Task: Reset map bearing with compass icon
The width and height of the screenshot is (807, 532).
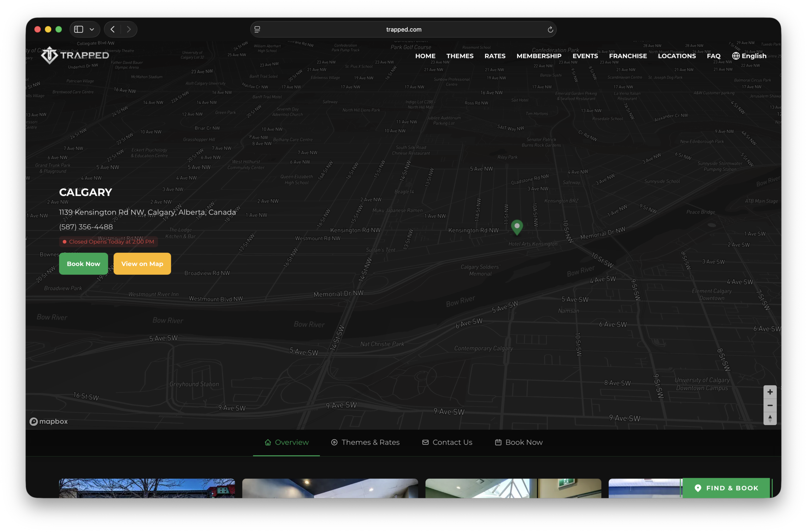Action: (770, 419)
